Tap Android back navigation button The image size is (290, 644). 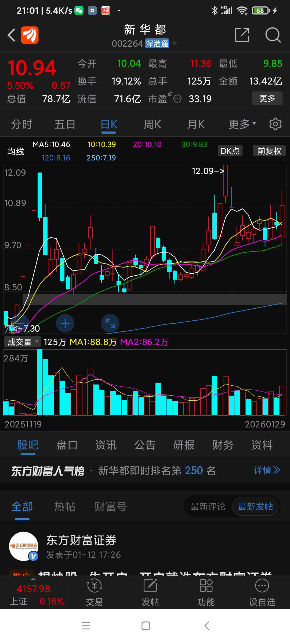pos(206,625)
